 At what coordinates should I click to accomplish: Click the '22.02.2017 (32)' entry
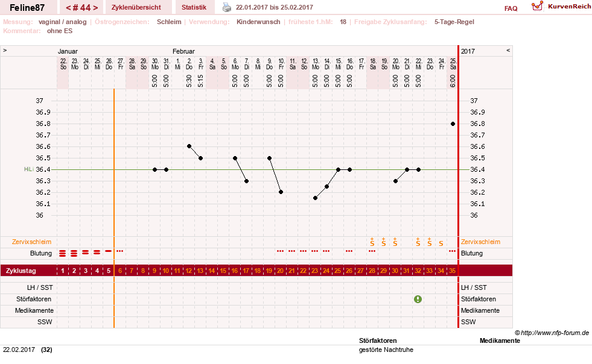[x=28, y=350]
